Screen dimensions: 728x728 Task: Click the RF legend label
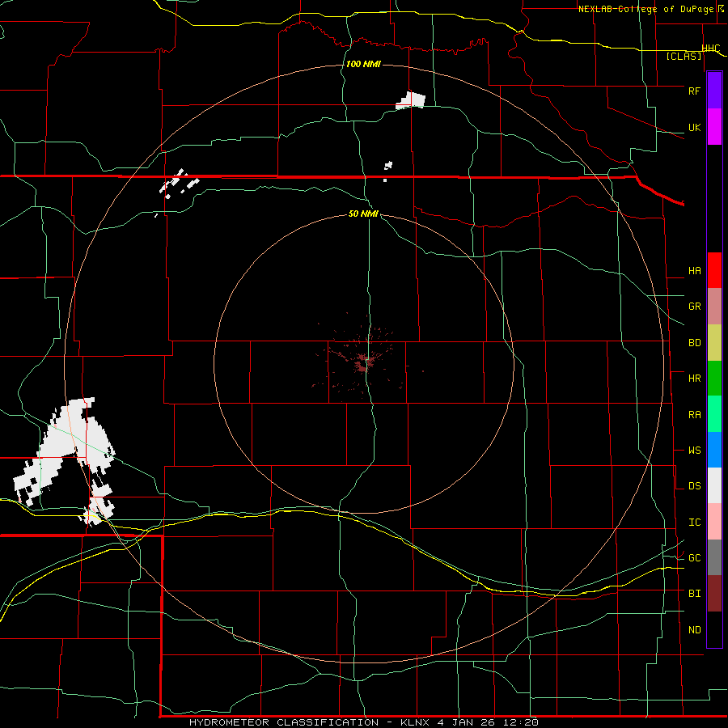[x=694, y=91]
